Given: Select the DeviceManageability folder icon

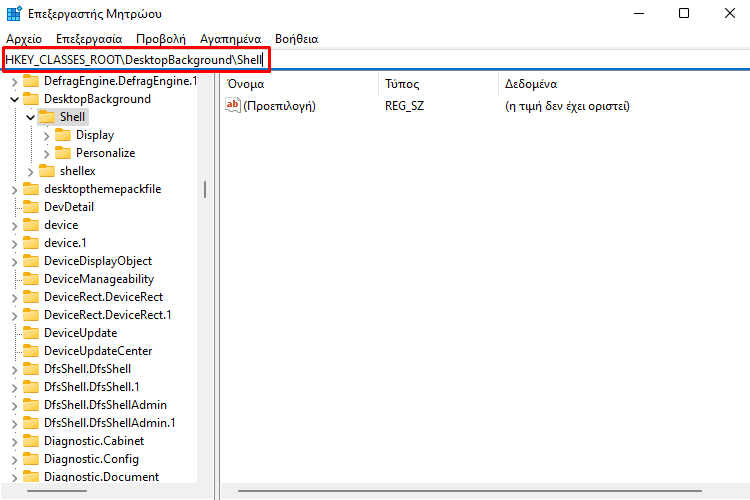Looking at the screenshot, I should point(31,279).
